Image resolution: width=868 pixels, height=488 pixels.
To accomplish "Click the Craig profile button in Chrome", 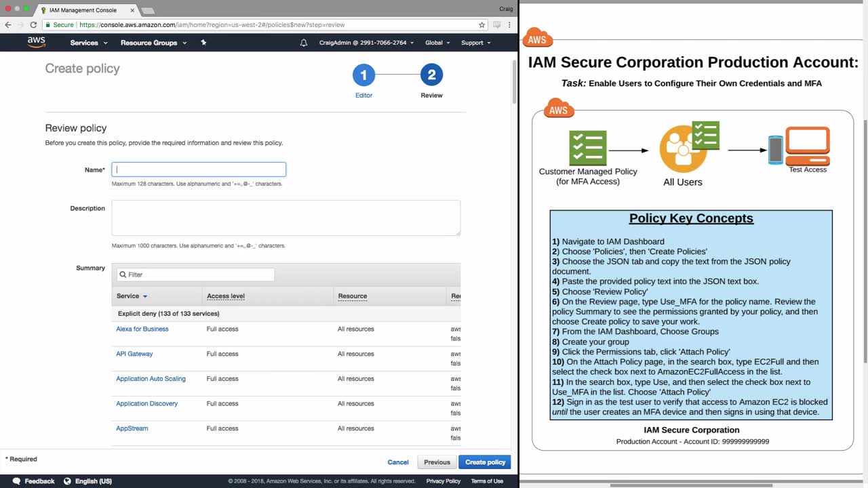I will click(x=506, y=9).
